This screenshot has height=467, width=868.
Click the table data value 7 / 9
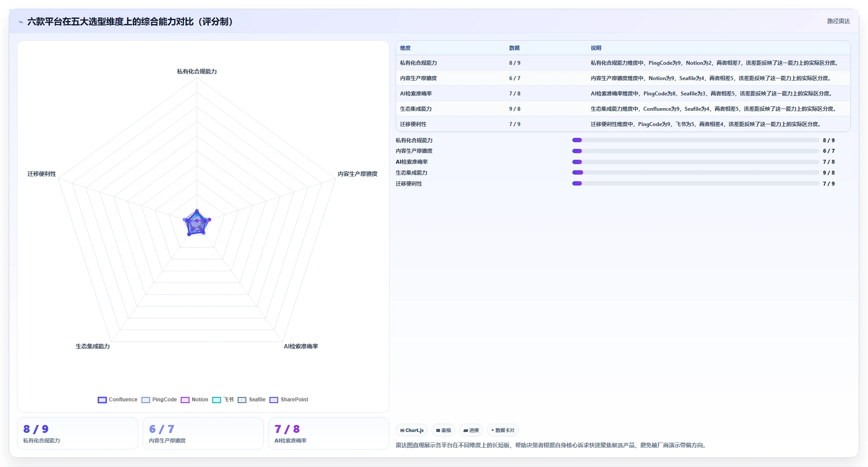pos(514,124)
